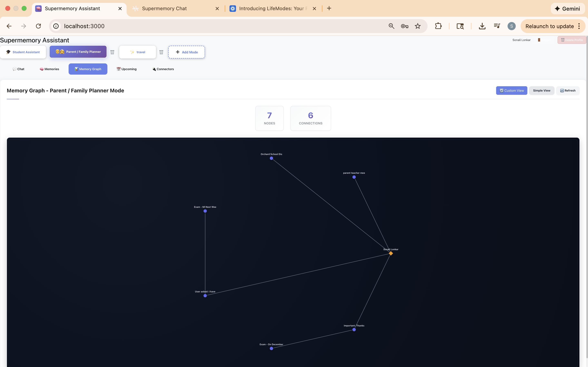The image size is (588, 367).
Task: Open the downloads icon in toolbar
Action: (x=482, y=26)
